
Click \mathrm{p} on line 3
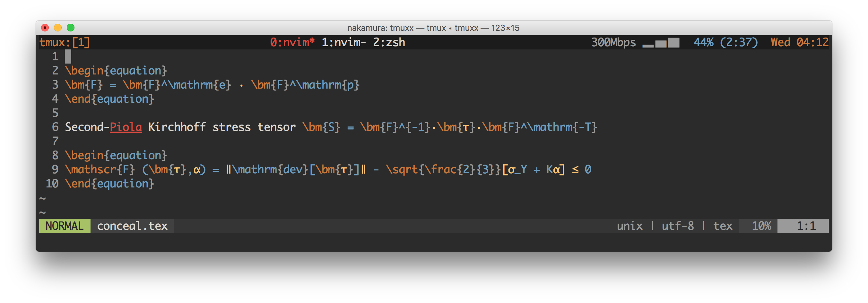[328, 85]
